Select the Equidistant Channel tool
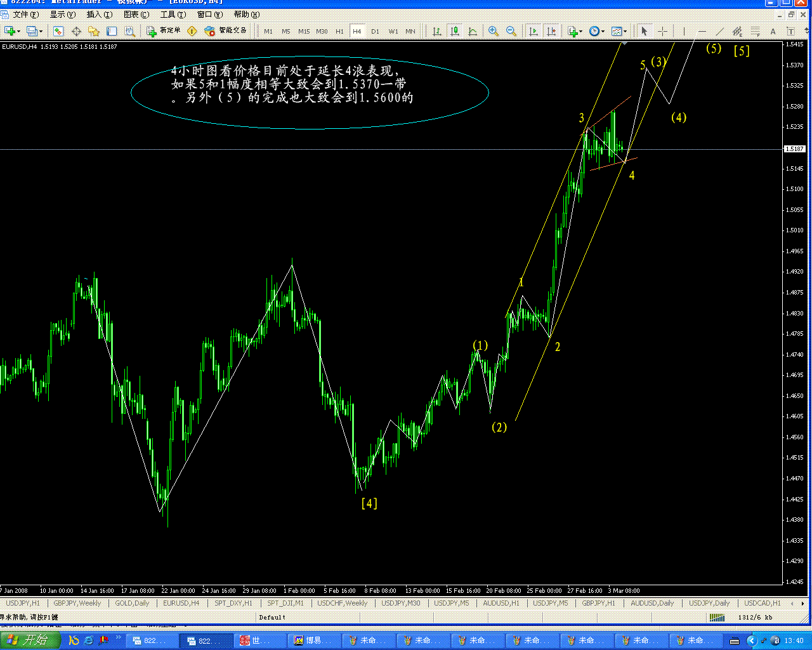812x650 pixels. 737,30
